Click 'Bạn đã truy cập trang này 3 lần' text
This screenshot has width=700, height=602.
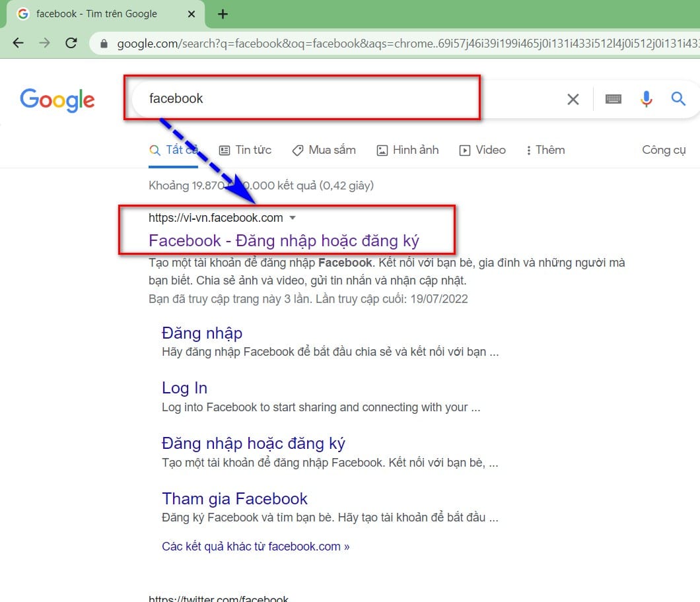[x=308, y=298]
